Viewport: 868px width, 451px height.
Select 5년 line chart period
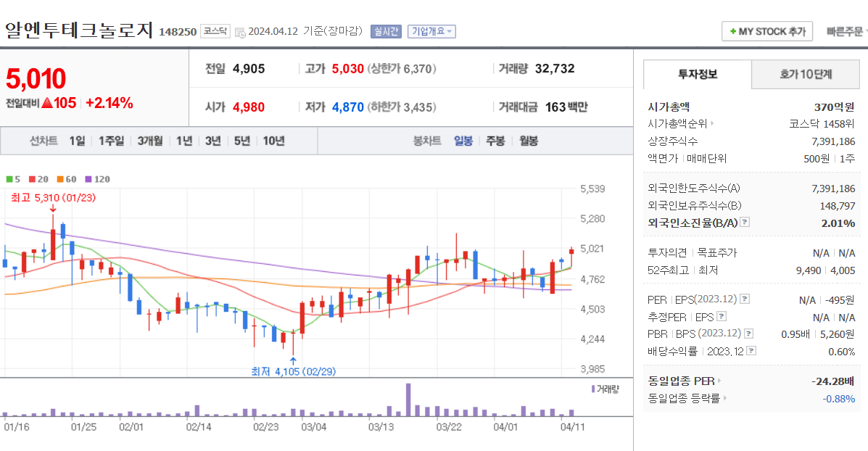click(x=242, y=141)
